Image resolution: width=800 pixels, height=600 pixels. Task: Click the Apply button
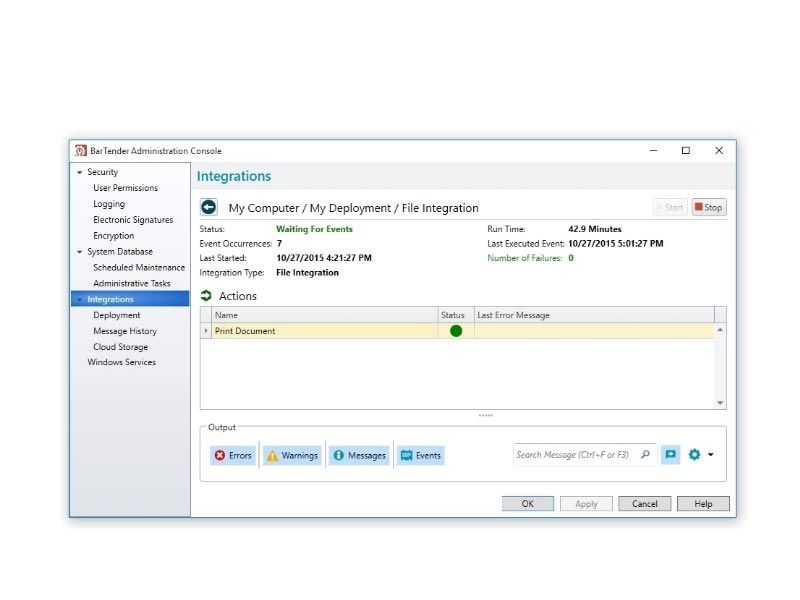[586, 504]
